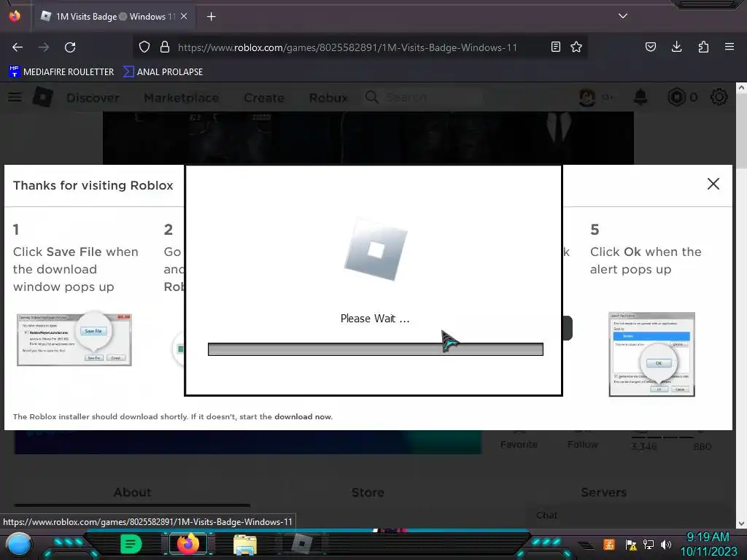Click the Roblox search magnifier icon
The width and height of the screenshot is (747, 560).
click(x=372, y=97)
